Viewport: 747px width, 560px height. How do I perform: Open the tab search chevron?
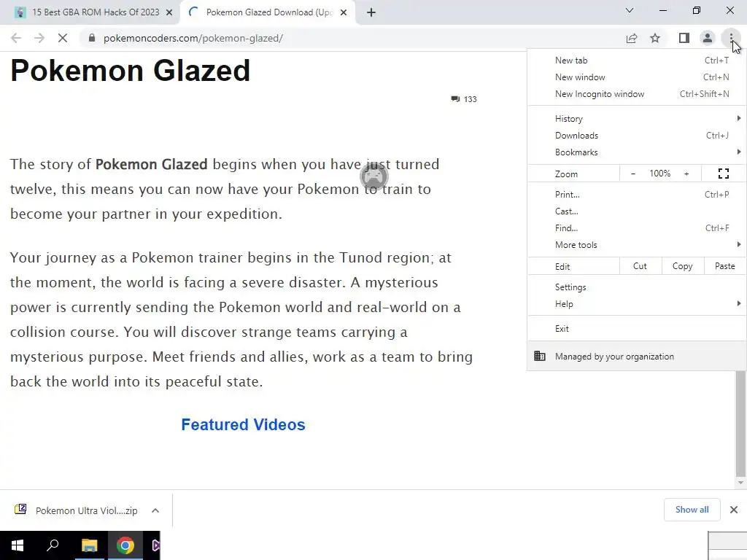pos(630,10)
